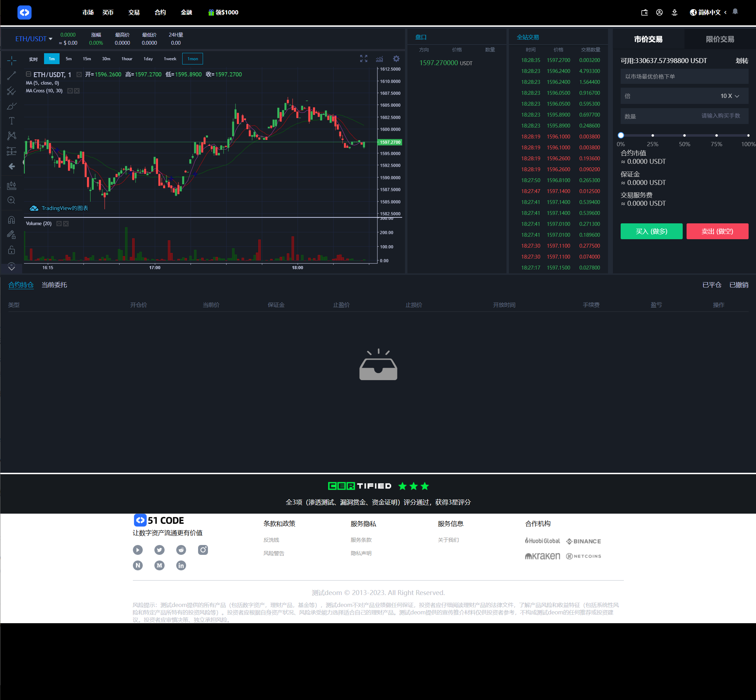Open the Twitter social icon in footer
This screenshot has height=700, width=756.
point(160,550)
